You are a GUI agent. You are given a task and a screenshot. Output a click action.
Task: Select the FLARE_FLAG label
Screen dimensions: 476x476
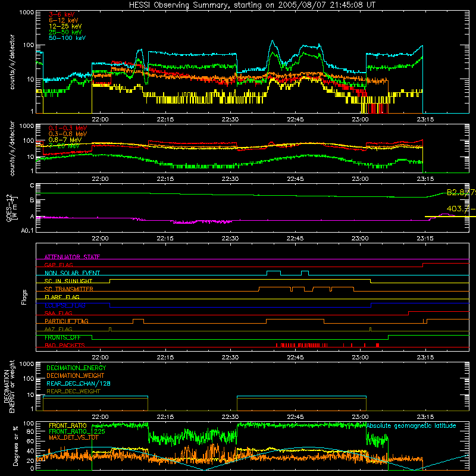(x=62, y=297)
